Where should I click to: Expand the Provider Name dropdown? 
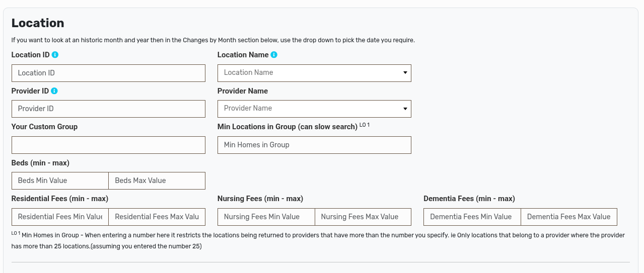pos(314,109)
